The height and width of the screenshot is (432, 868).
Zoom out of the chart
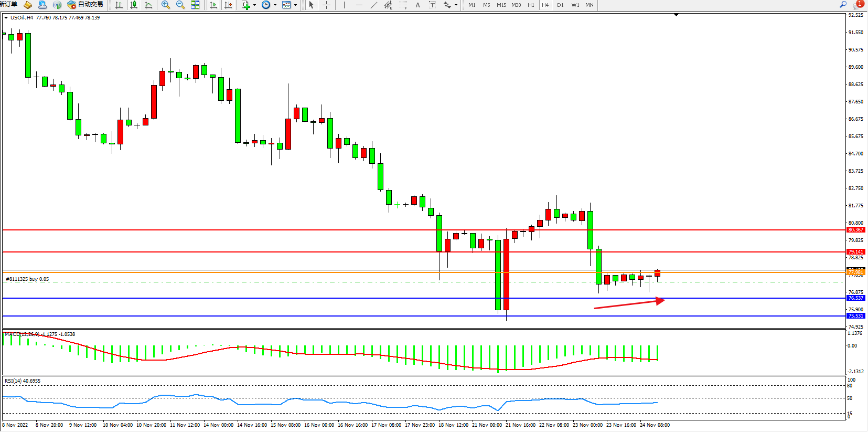coord(180,5)
